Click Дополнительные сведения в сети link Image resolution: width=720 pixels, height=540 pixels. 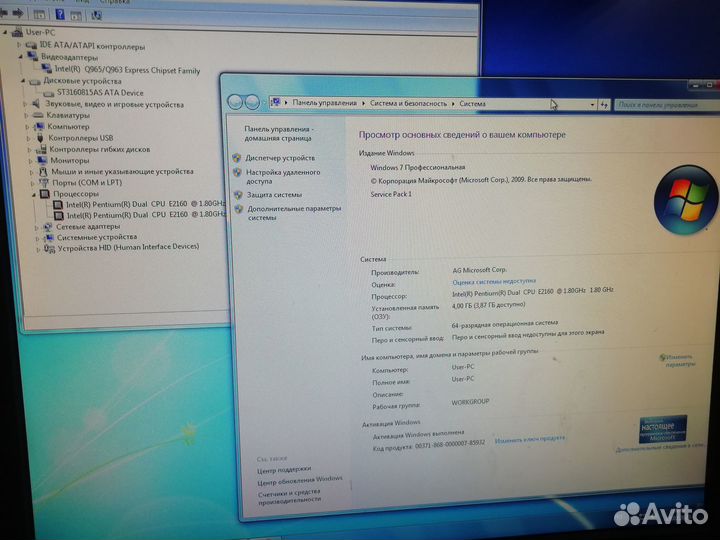(x=660, y=448)
